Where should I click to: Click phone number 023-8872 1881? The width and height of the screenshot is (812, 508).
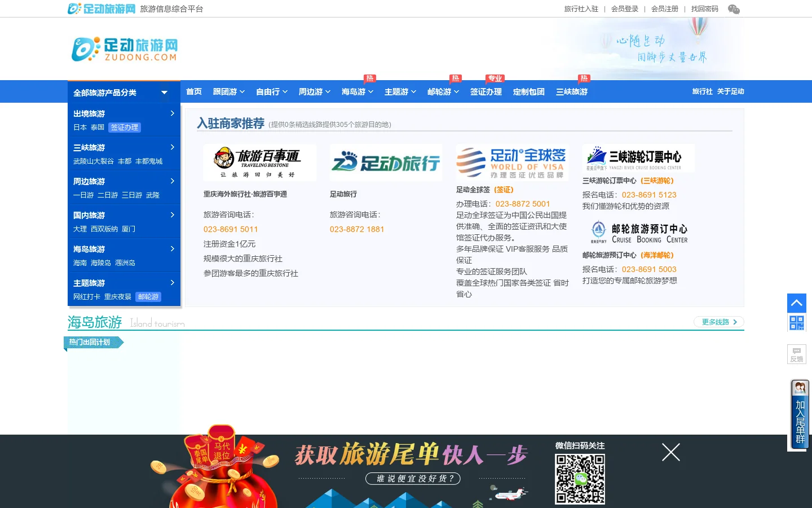pos(357,229)
